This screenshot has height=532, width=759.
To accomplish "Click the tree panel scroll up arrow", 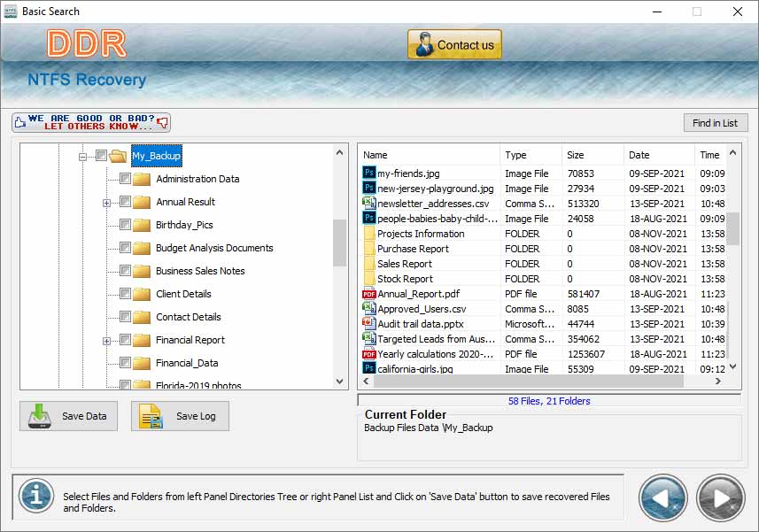I will click(x=340, y=153).
